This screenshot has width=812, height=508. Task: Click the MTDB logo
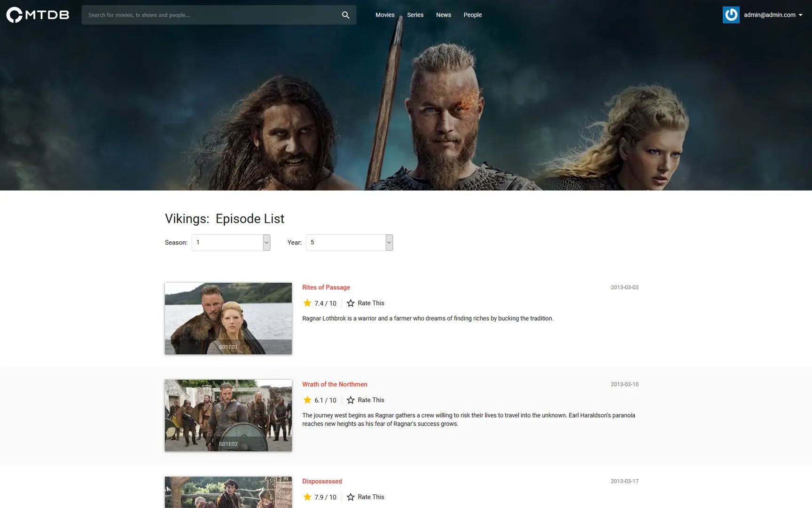(x=38, y=15)
